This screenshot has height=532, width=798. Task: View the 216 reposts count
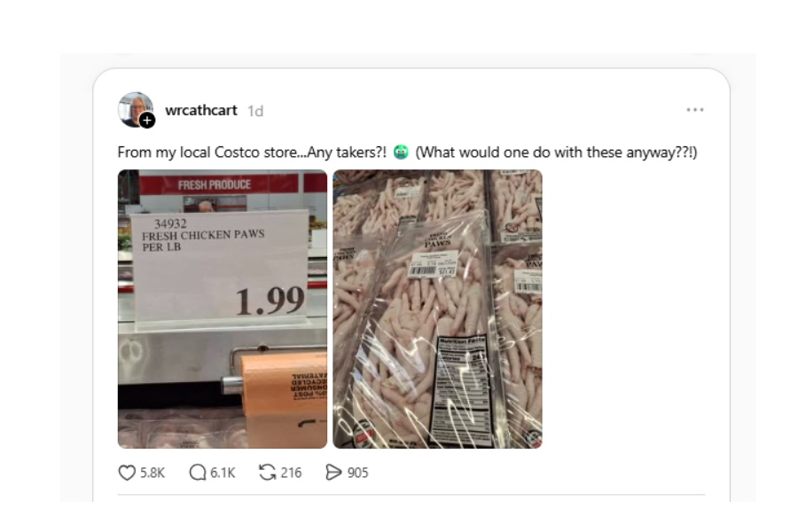(291, 473)
